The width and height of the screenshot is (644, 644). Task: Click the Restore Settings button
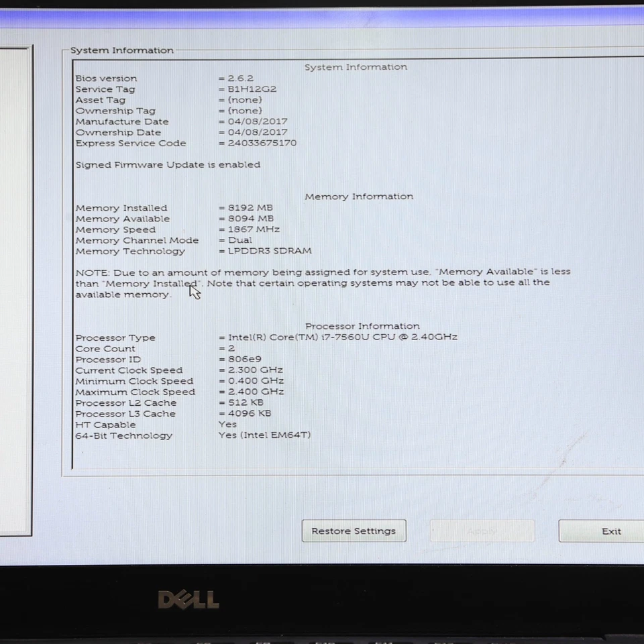pos(354,531)
